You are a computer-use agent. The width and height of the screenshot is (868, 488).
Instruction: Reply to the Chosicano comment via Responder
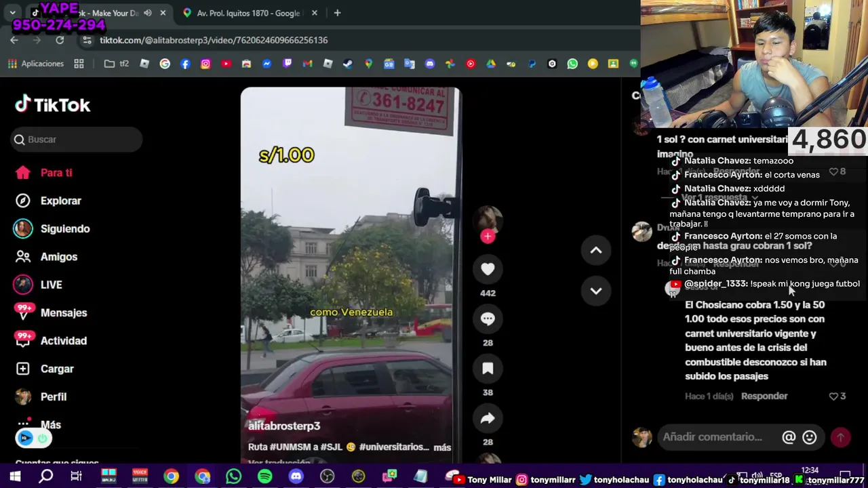[764, 396]
